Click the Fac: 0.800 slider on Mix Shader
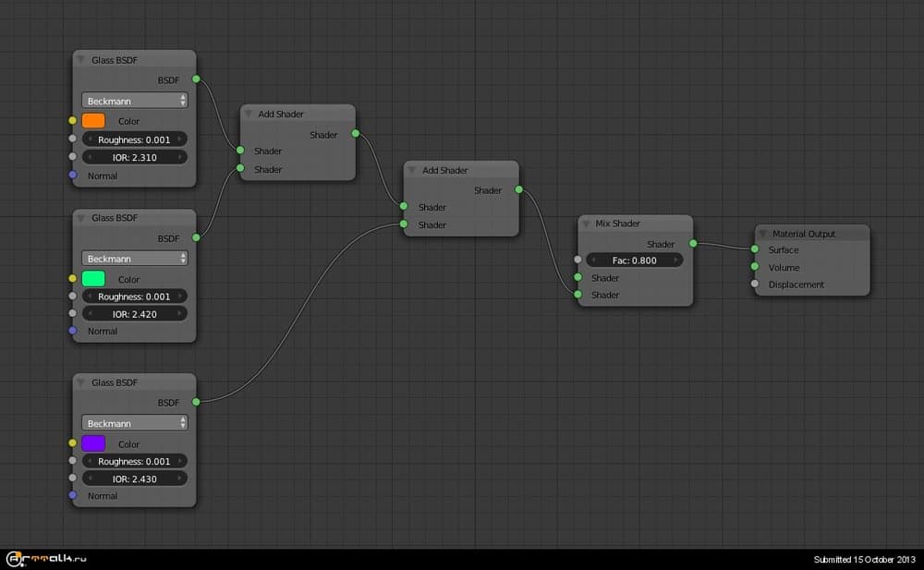Screen dimensions: 924x570 634,261
